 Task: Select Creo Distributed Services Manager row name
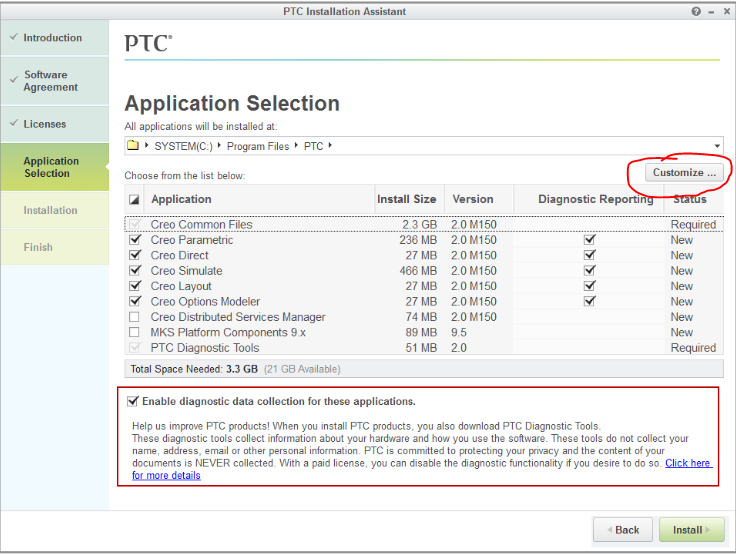(238, 317)
